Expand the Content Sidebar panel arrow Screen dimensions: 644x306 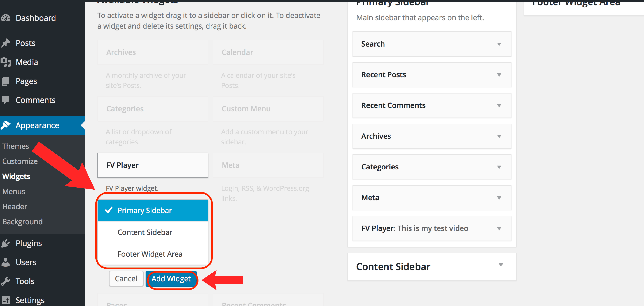[x=501, y=265]
